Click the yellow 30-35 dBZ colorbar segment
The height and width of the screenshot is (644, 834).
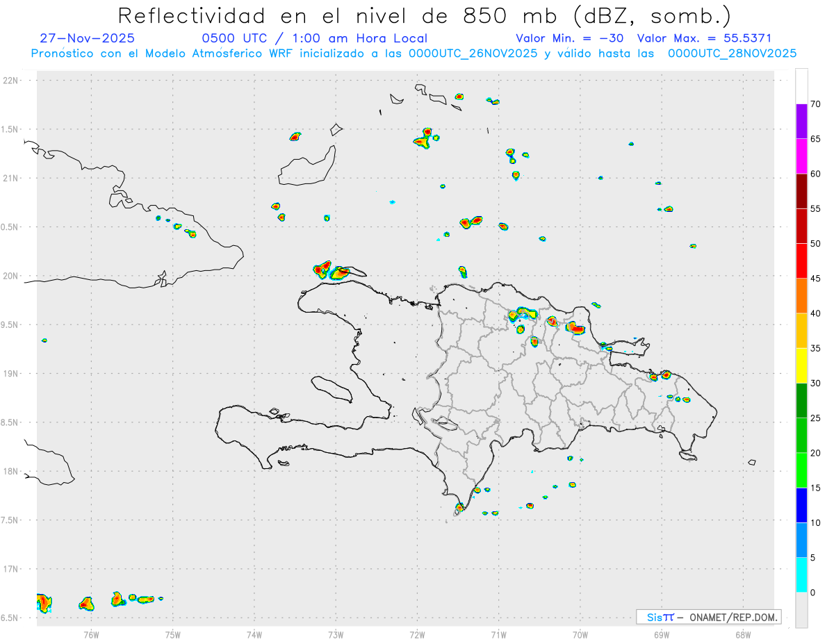[801, 366]
